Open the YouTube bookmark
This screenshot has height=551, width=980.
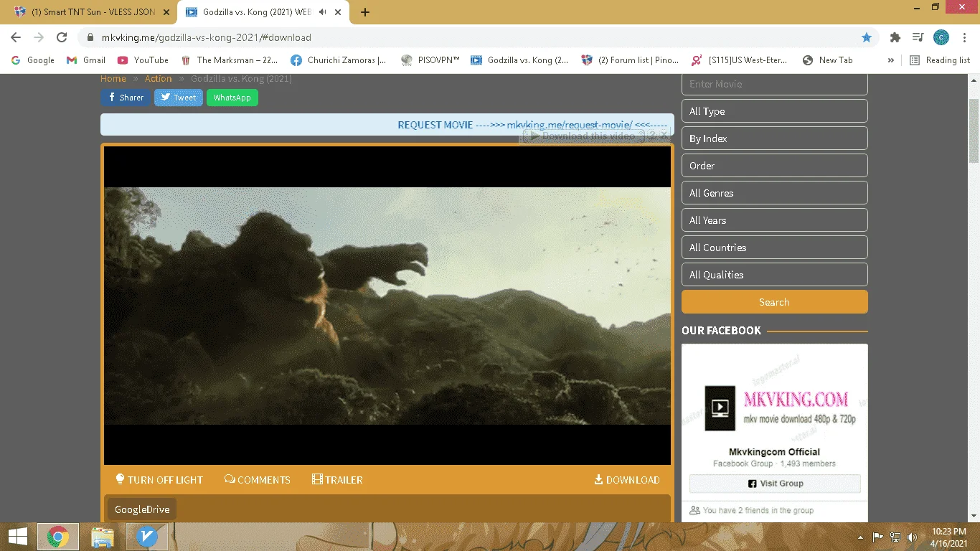pos(143,60)
